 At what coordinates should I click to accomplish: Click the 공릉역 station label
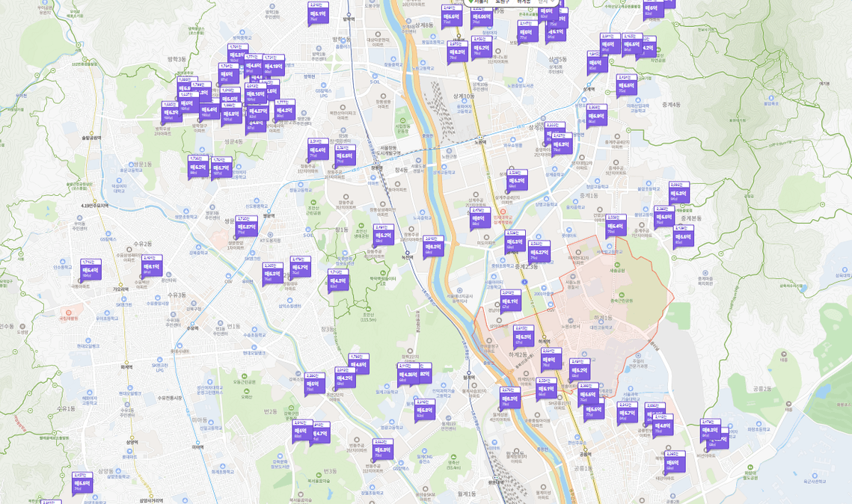click(x=585, y=454)
